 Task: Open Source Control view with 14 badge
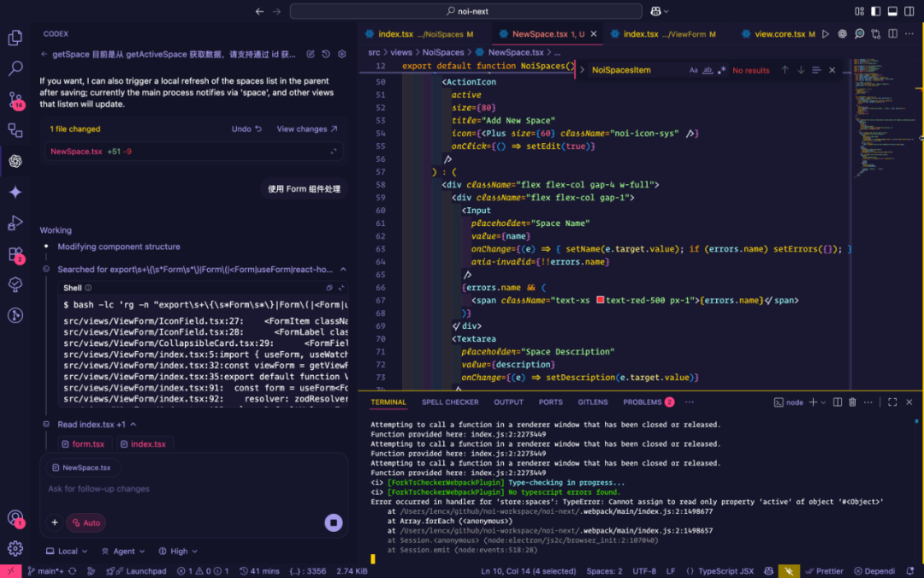(15, 99)
